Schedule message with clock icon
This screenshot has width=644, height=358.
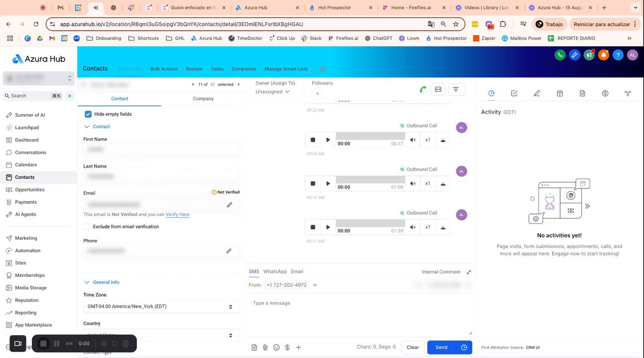pyautogui.click(x=464, y=348)
